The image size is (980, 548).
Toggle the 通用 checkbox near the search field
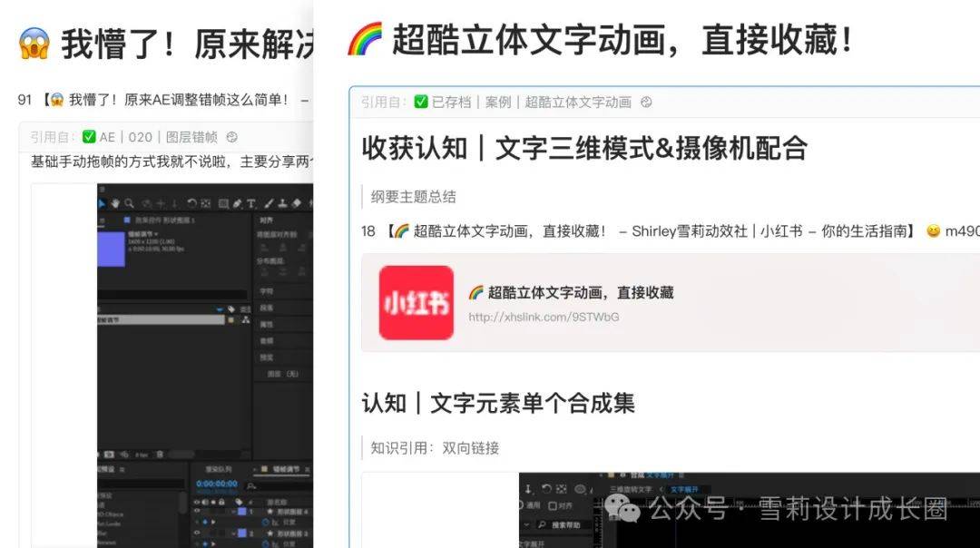(x=522, y=504)
